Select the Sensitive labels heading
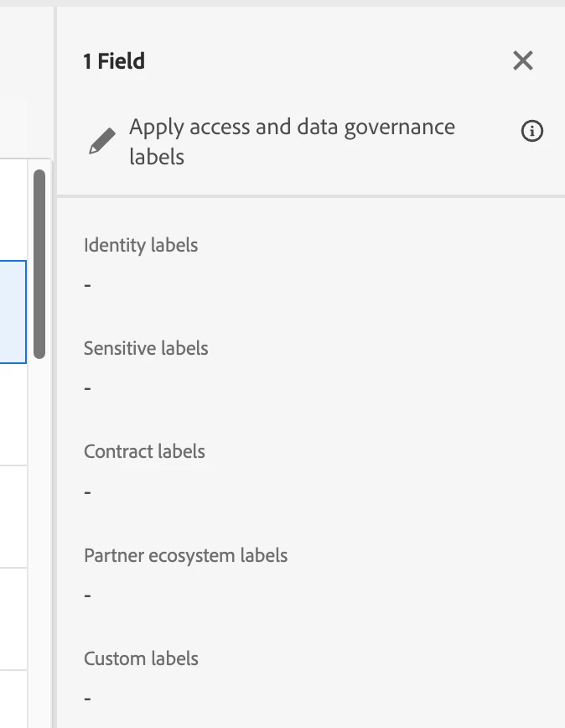 (x=146, y=349)
